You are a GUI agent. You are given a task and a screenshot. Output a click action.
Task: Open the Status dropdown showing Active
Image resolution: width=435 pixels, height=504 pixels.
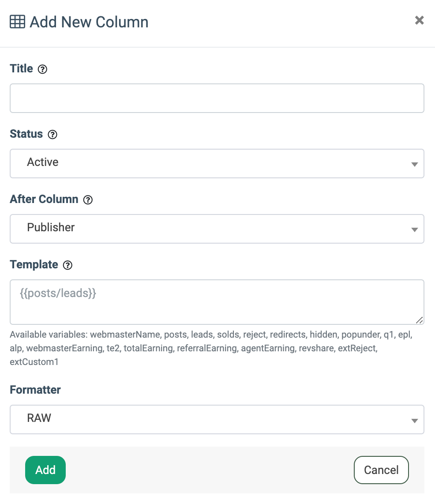[x=217, y=164]
